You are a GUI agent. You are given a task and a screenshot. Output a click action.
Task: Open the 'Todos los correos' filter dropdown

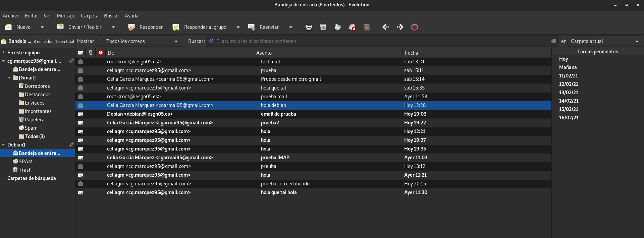pyautogui.click(x=139, y=41)
